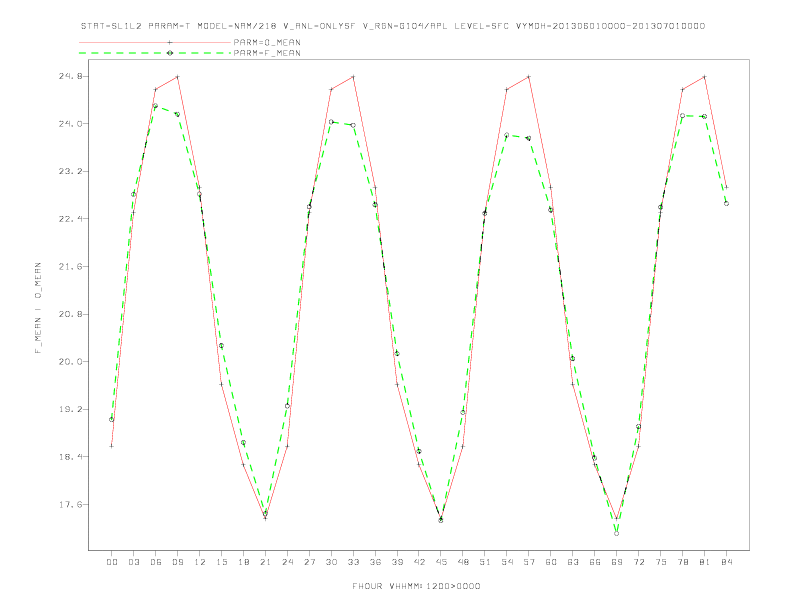
Task: Click the chart title starting with STAT=SL1L2
Action: tap(392, 26)
